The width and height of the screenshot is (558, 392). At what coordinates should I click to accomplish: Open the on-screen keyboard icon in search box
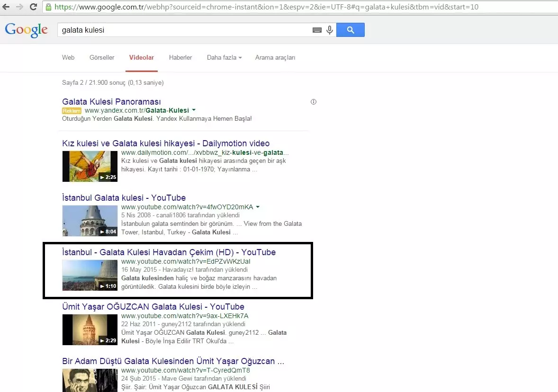317,30
